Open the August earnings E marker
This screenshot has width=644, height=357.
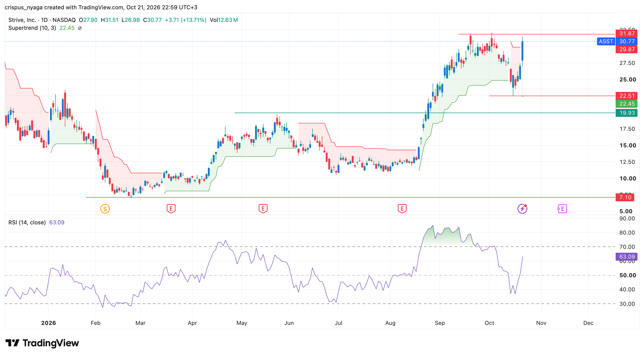402,209
